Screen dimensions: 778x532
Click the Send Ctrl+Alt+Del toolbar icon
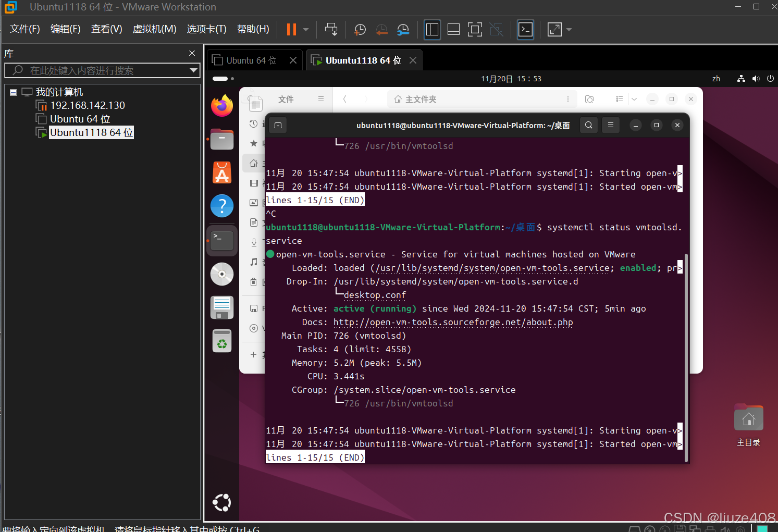tap(331, 29)
